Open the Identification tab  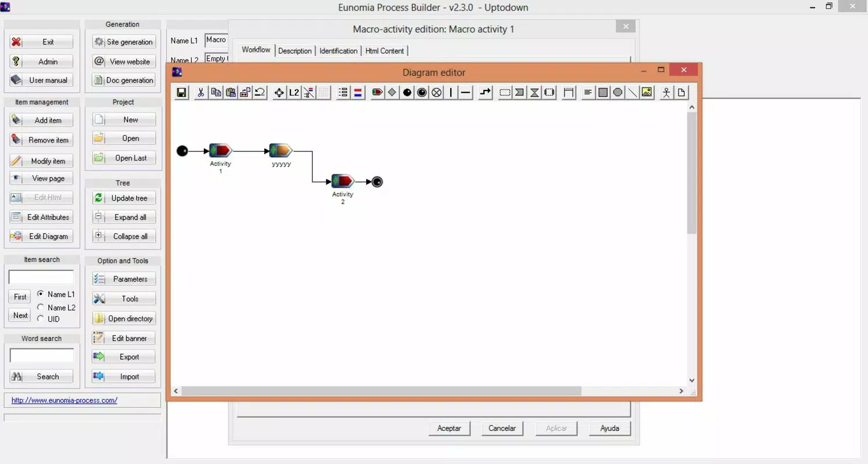[x=338, y=51]
